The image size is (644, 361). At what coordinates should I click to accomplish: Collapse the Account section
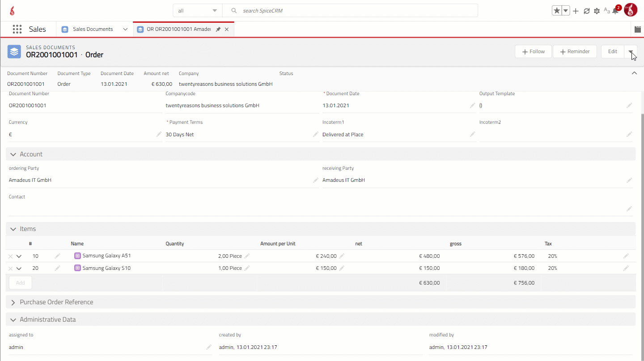[x=13, y=154]
